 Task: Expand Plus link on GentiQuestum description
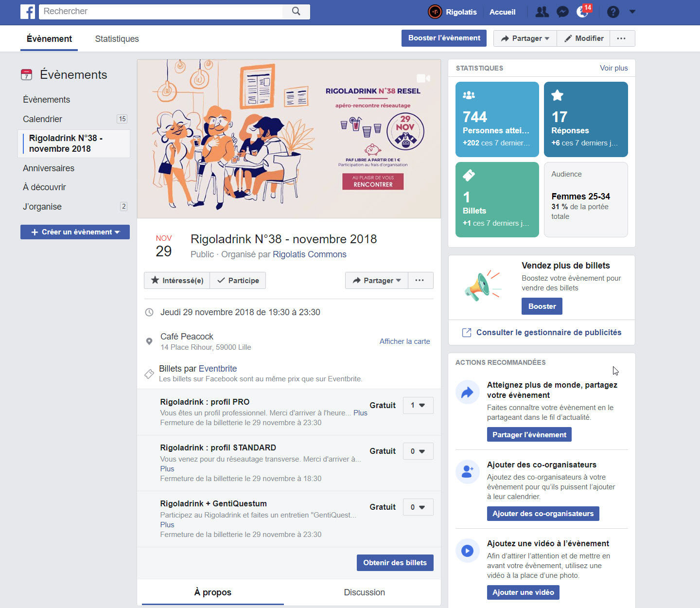167,525
